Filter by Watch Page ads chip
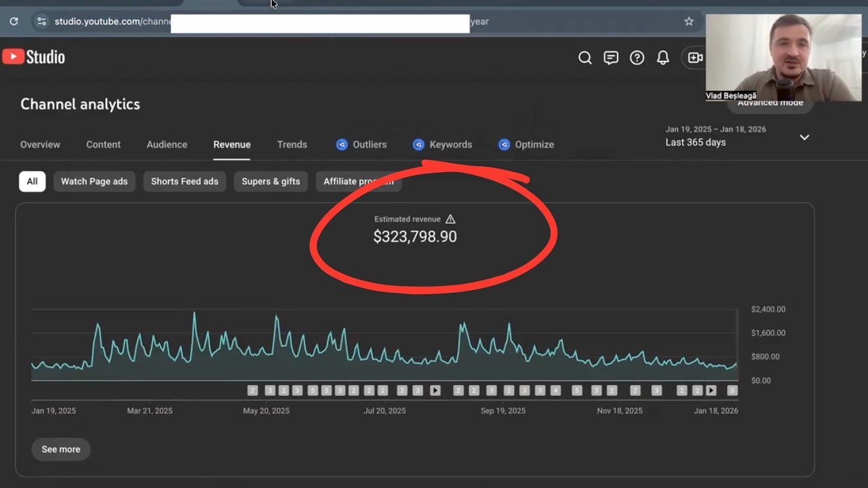 click(x=94, y=182)
